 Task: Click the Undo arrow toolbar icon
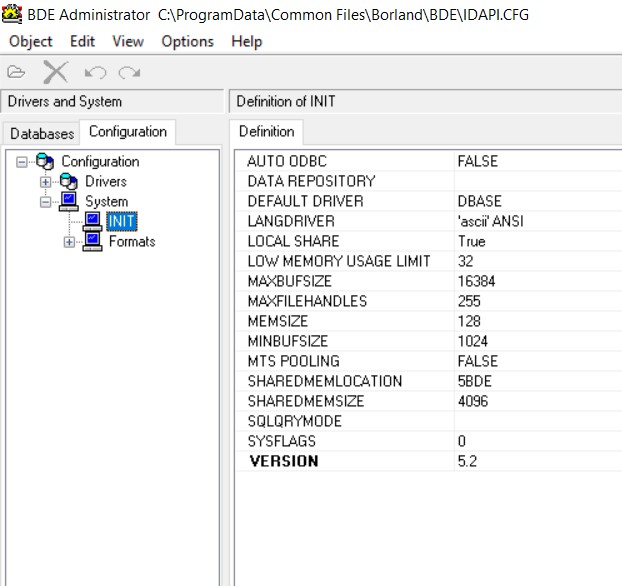point(95,72)
